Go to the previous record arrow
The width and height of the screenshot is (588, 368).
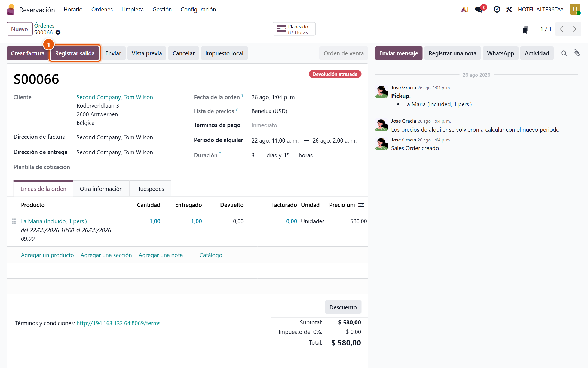coord(561,29)
